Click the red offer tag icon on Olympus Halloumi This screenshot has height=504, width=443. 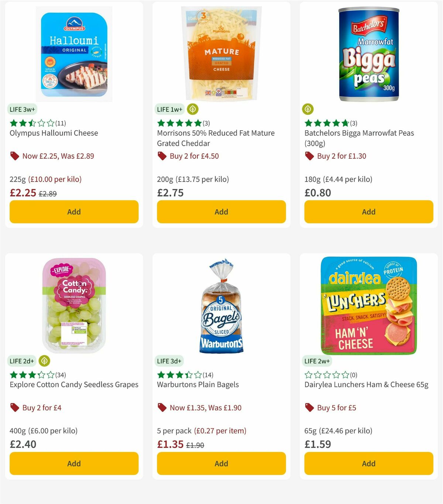pyautogui.click(x=15, y=156)
